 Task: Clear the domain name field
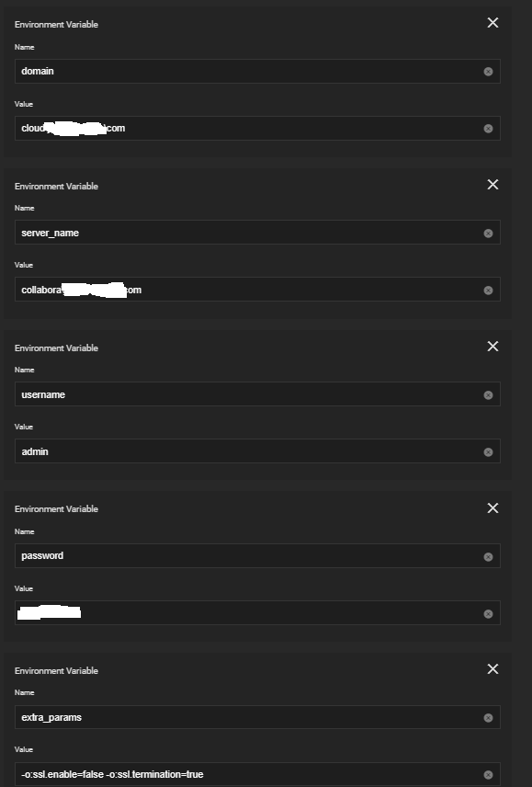point(488,72)
